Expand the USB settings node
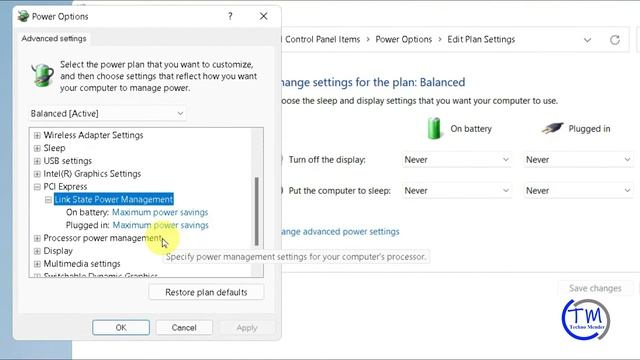640x360 pixels. click(37, 161)
